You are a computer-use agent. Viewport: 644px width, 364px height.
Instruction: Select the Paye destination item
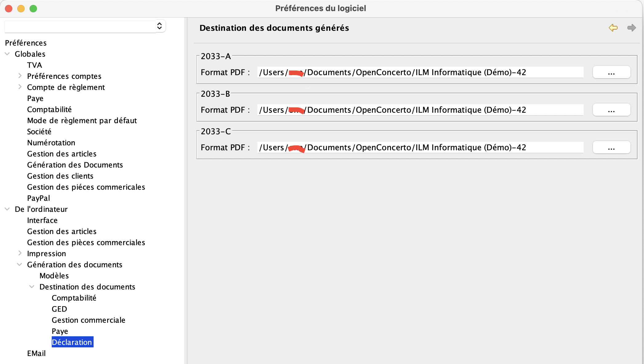(x=60, y=331)
